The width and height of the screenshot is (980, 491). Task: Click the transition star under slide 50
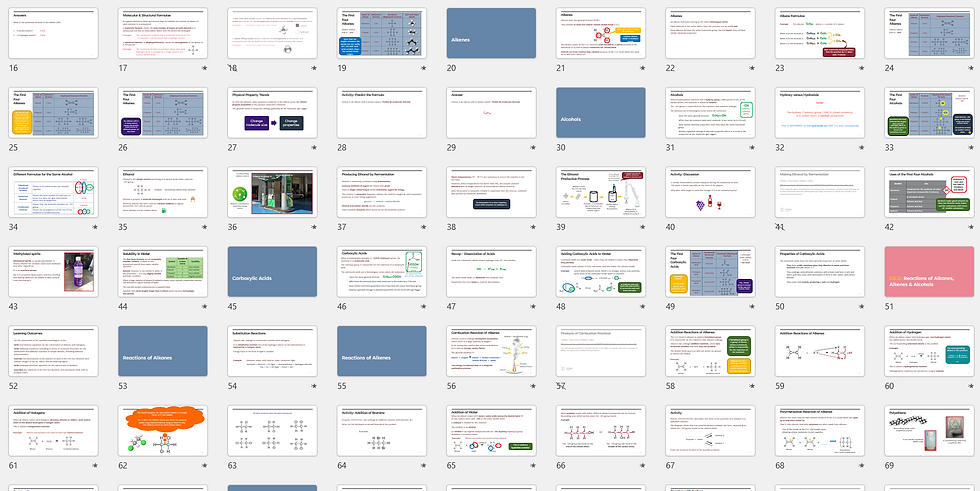(x=861, y=307)
